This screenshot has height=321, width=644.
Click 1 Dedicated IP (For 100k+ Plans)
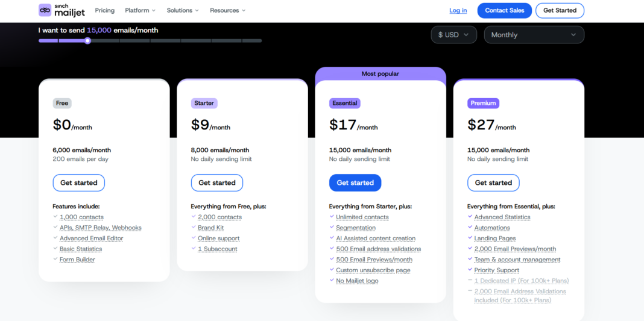tap(521, 281)
